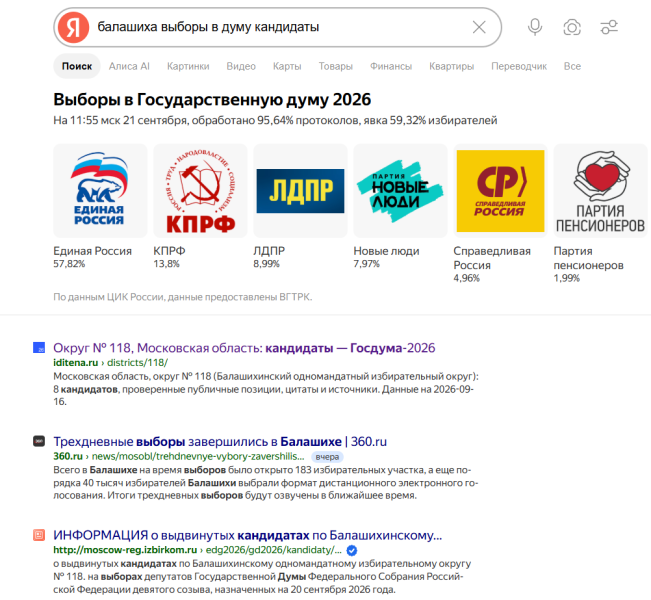
Task: Switch to the Картинки tab
Action: coord(188,66)
